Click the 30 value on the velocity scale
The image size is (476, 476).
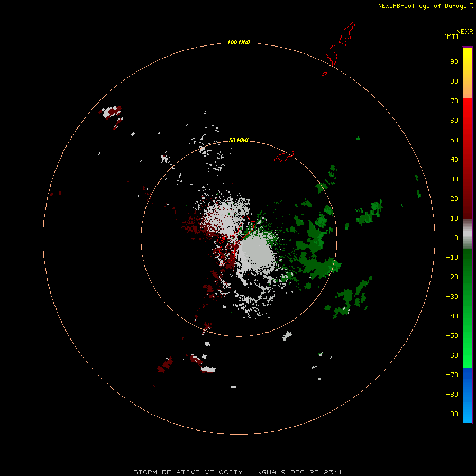click(454, 179)
